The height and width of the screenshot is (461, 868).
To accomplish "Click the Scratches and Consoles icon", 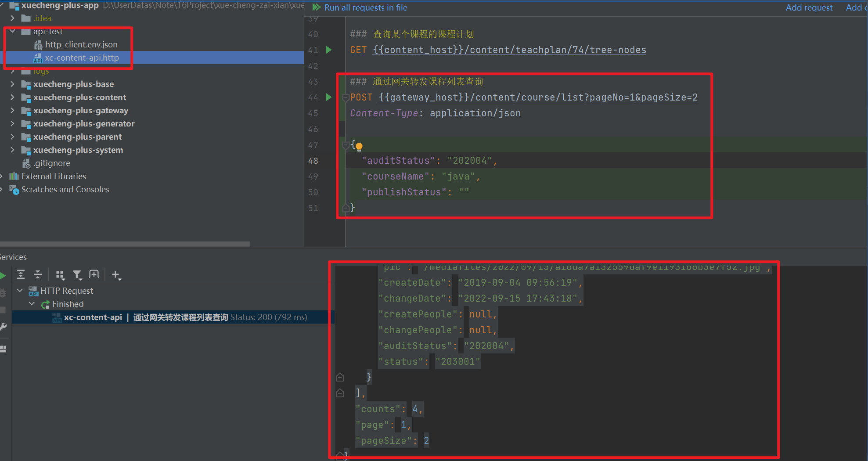I will pyautogui.click(x=14, y=190).
